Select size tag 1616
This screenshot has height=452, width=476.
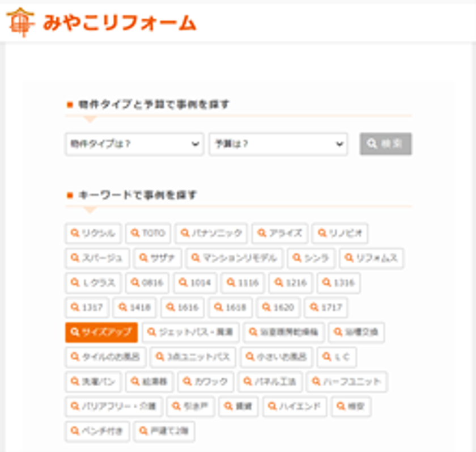click(x=182, y=307)
